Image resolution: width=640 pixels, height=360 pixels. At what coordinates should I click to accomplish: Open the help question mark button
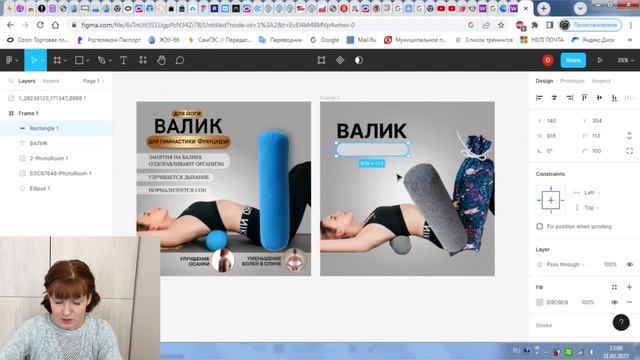tap(621, 322)
